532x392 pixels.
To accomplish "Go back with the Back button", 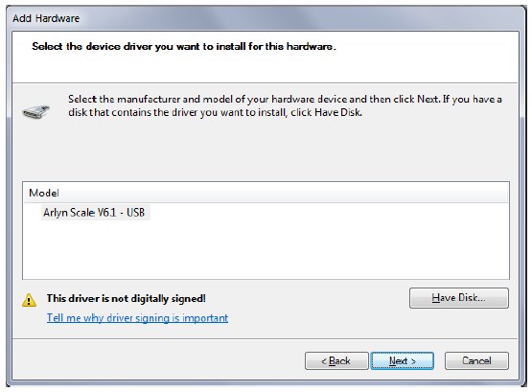I will point(336,360).
